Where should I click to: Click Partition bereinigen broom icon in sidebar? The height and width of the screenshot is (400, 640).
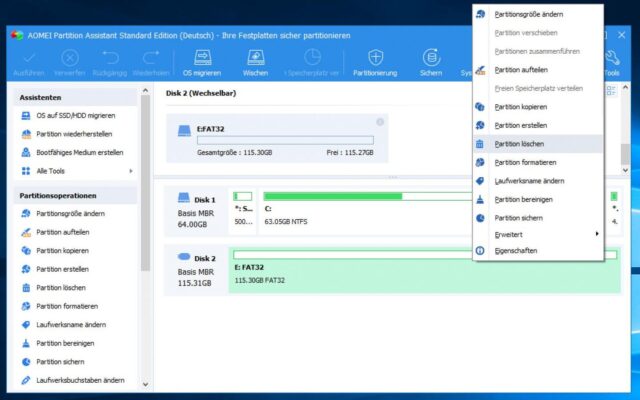point(26,343)
